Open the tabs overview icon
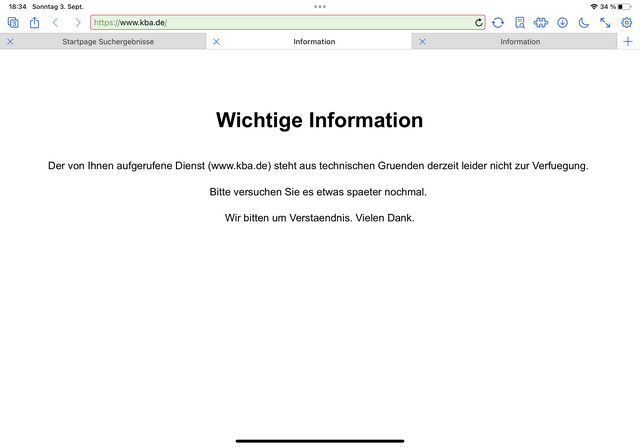 [x=13, y=22]
